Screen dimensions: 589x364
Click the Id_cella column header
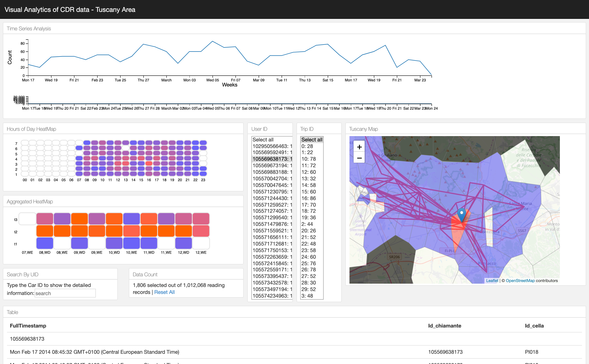pyautogui.click(x=534, y=326)
